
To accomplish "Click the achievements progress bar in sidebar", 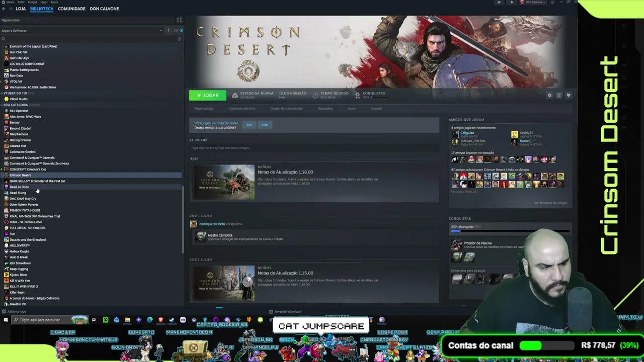I will (510, 231).
